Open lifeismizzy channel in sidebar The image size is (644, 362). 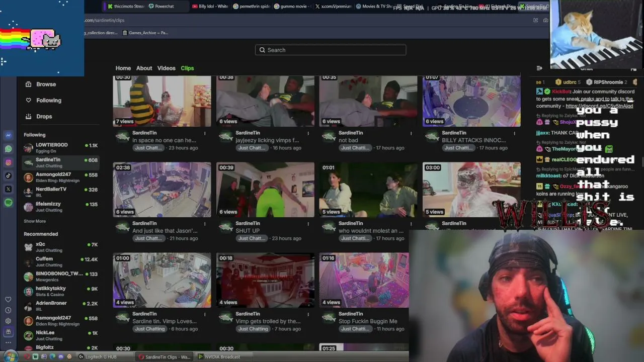(x=61, y=207)
